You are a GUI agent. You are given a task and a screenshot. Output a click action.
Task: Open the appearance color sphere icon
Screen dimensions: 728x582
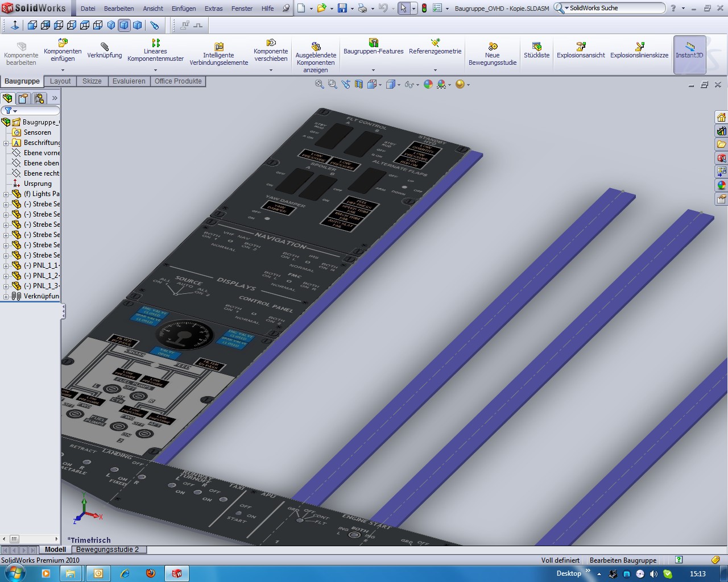click(x=428, y=84)
